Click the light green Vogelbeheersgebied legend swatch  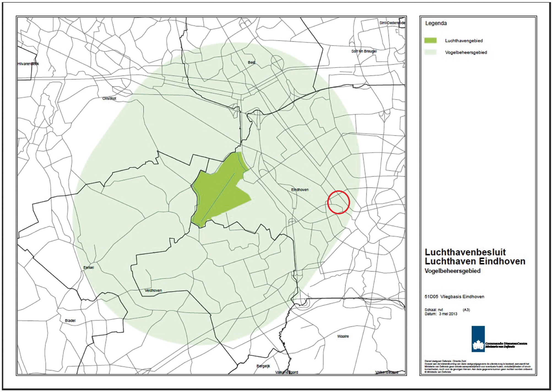430,52
